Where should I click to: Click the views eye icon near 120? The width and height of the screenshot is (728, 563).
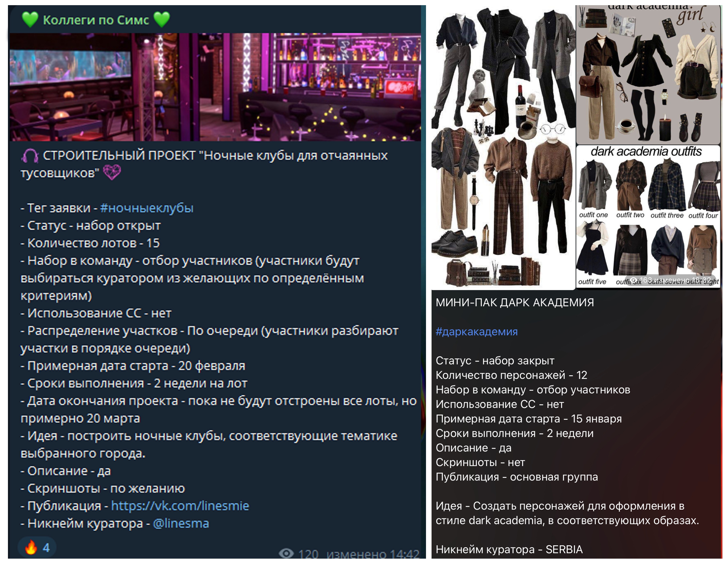[286, 553]
